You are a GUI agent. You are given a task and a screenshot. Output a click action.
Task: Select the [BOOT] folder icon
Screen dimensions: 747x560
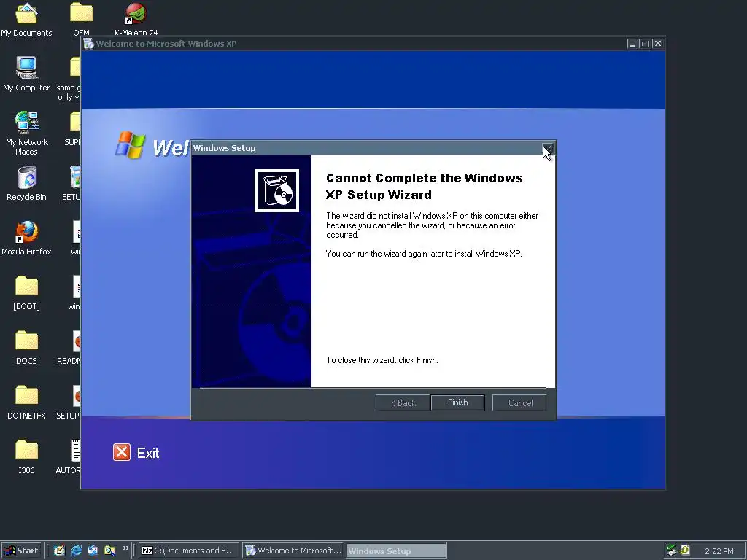tap(26, 293)
